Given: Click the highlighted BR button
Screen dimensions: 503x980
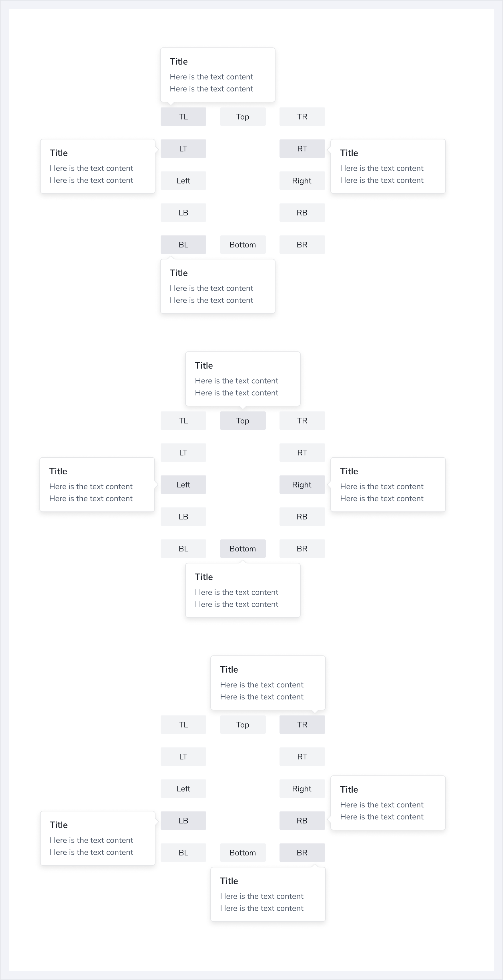Looking at the screenshot, I should pyautogui.click(x=302, y=852).
